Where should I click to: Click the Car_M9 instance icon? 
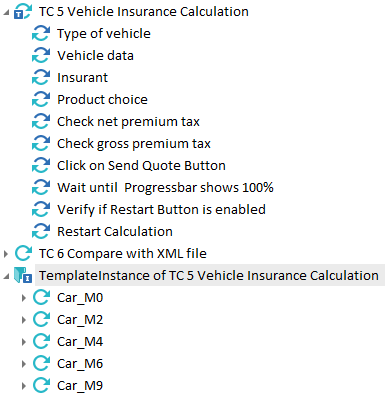(x=41, y=386)
